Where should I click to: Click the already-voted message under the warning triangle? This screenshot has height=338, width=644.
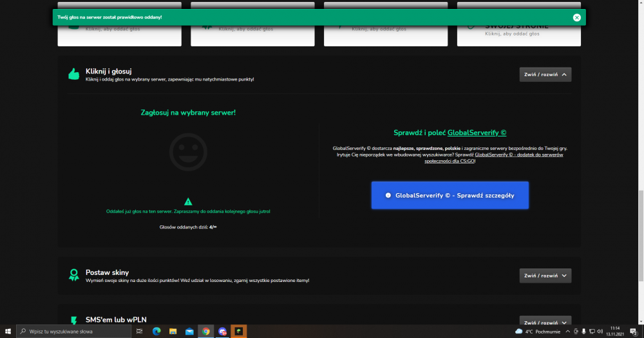click(188, 212)
